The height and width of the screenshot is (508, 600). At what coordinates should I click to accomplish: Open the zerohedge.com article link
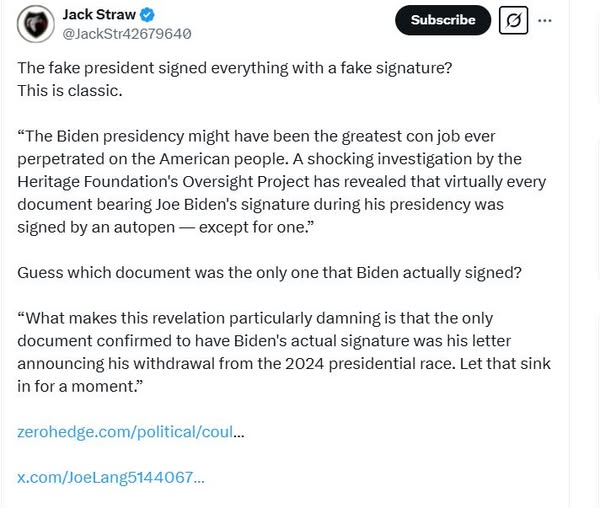coord(130,432)
